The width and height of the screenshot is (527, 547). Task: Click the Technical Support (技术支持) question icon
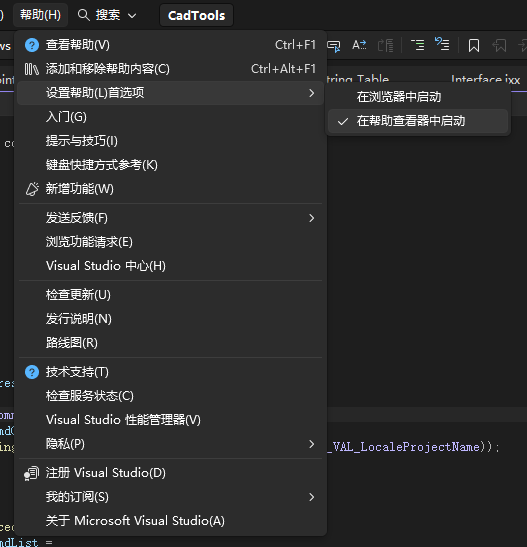(x=32, y=372)
